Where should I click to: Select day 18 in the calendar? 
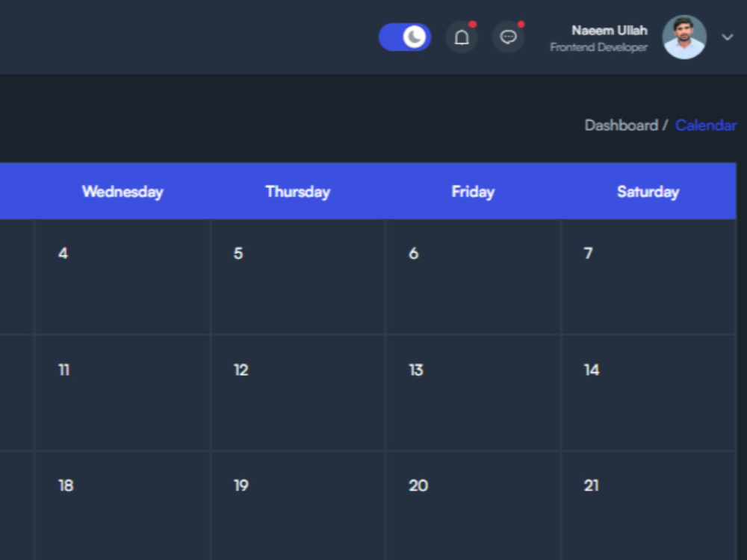click(x=123, y=506)
